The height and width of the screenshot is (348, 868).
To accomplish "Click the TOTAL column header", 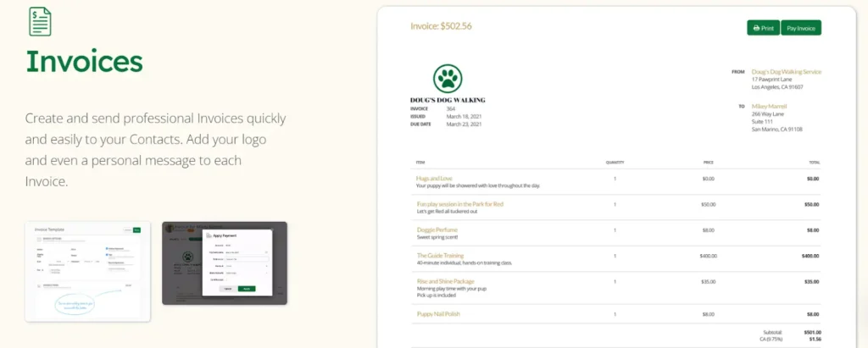I will (x=813, y=161).
